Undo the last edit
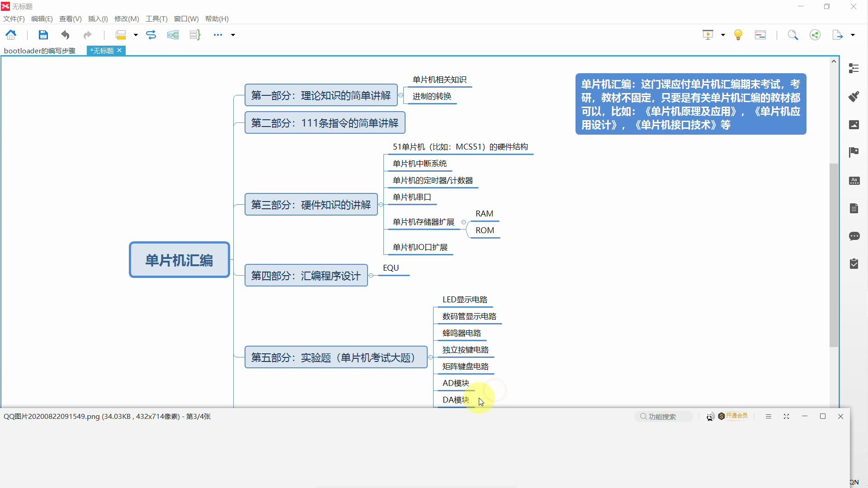 click(66, 35)
